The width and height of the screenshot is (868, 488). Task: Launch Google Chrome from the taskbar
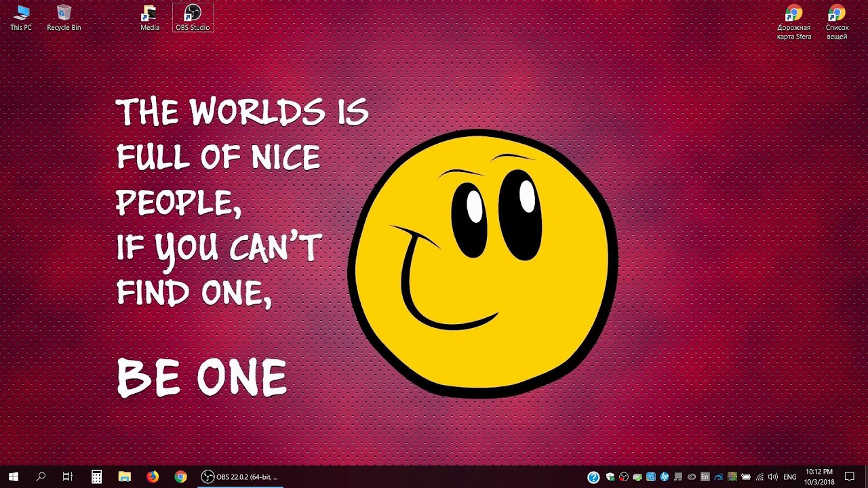click(x=180, y=476)
